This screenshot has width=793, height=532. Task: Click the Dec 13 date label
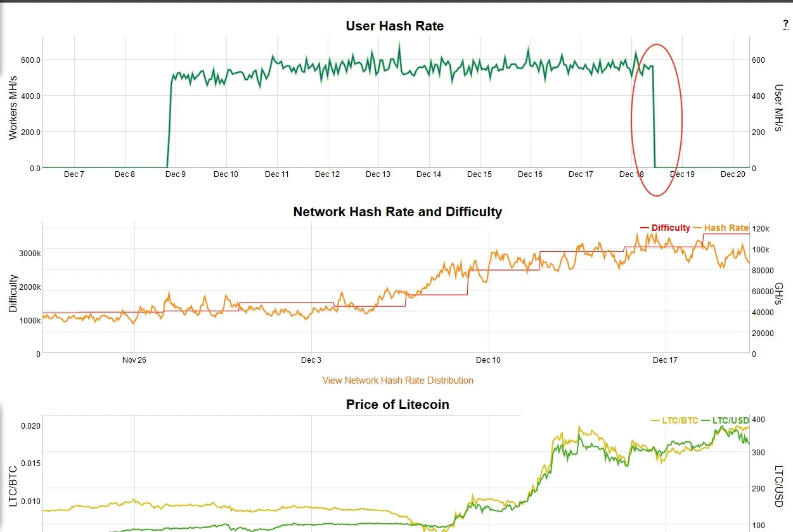click(x=378, y=174)
